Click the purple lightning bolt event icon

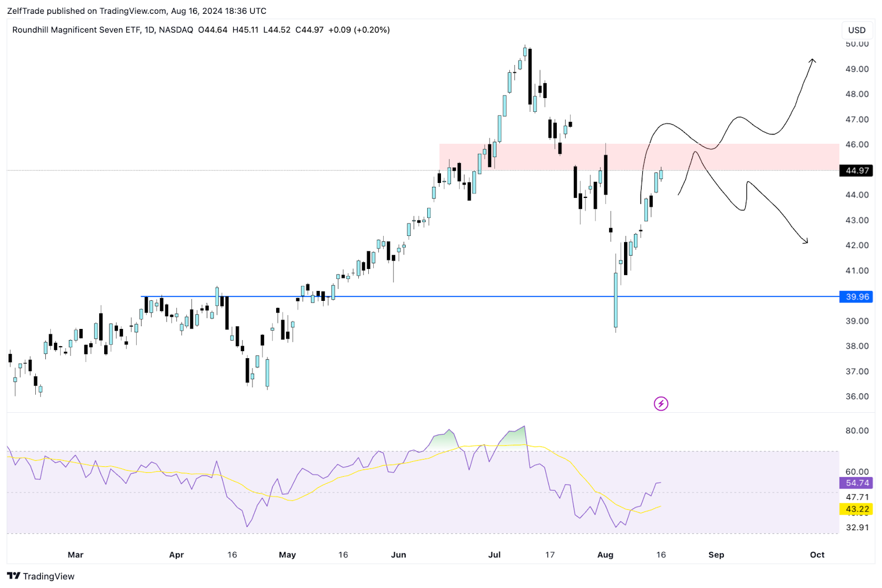point(660,404)
